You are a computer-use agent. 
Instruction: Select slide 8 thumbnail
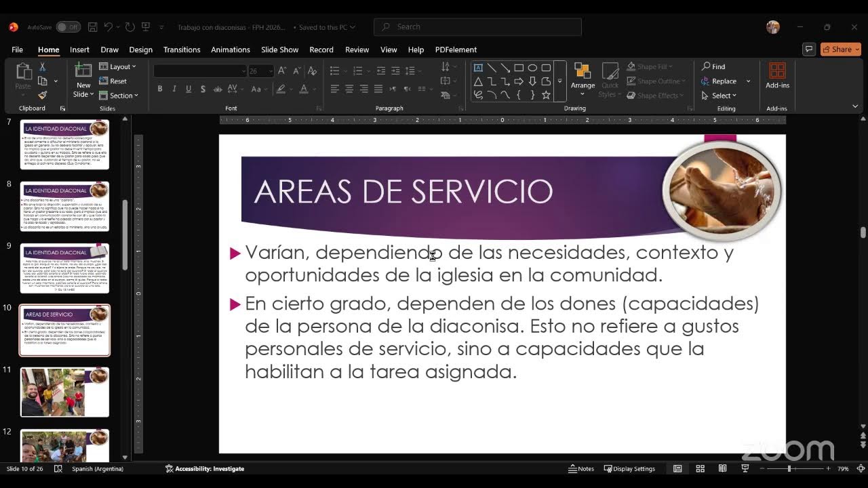64,206
